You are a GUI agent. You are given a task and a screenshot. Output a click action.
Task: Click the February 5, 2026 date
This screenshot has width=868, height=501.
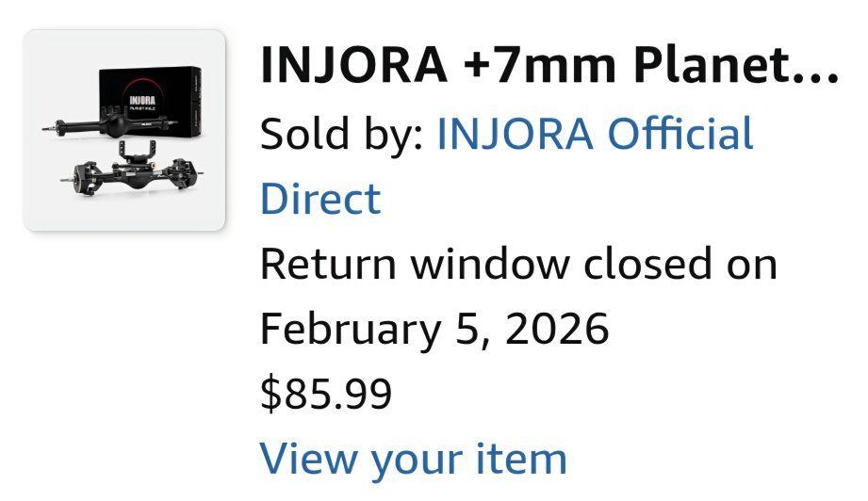pos(434,330)
